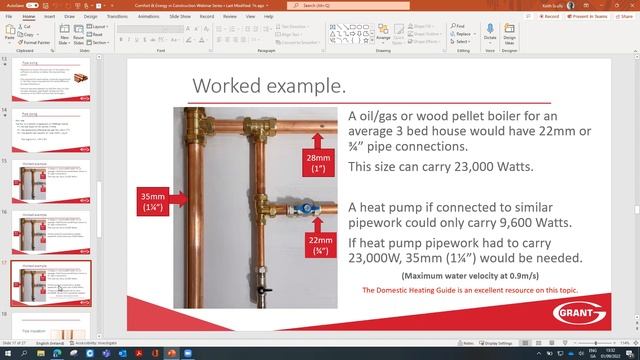640x360 pixels.
Task: Open the Layout dropdown
Action: pos(97,27)
